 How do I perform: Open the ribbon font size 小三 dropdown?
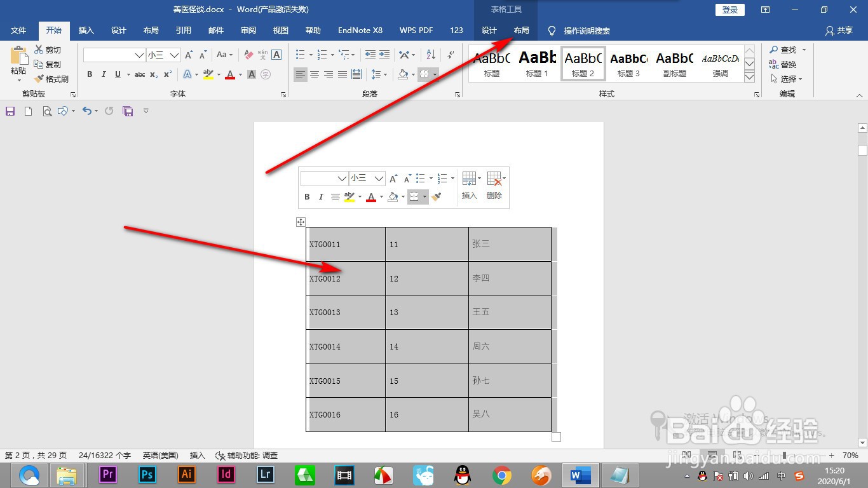tap(174, 55)
